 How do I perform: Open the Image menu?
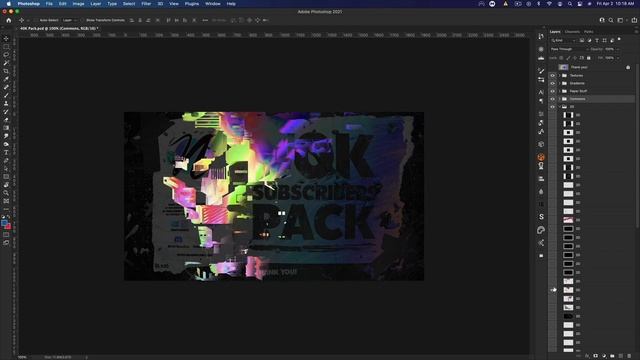[78, 4]
